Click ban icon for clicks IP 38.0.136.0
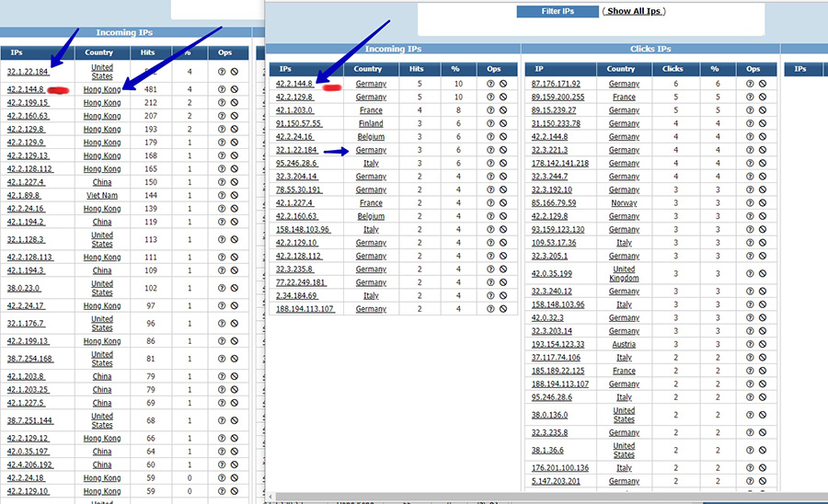This screenshot has width=828, height=504. tap(763, 415)
